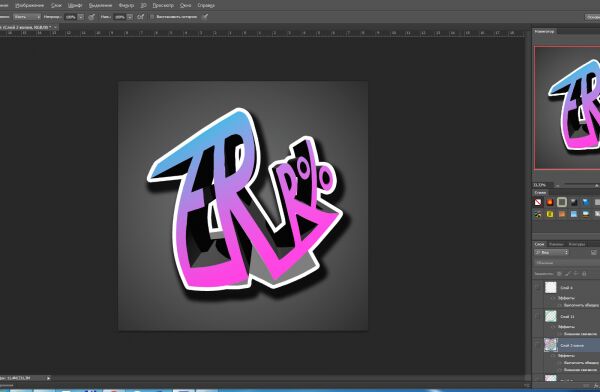Select the Навигатор panel tab
Screen dimensions: 600x392
point(544,31)
